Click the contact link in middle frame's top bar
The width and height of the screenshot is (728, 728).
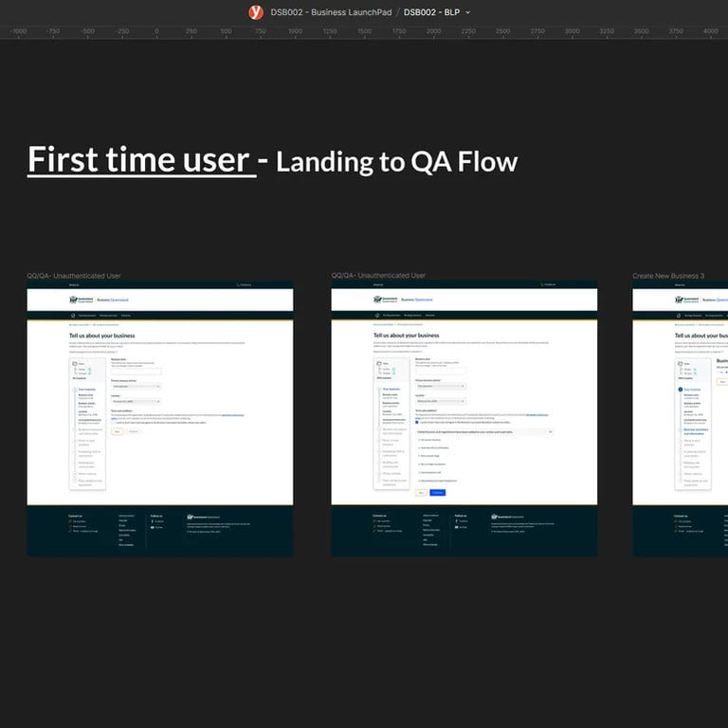coord(548,284)
